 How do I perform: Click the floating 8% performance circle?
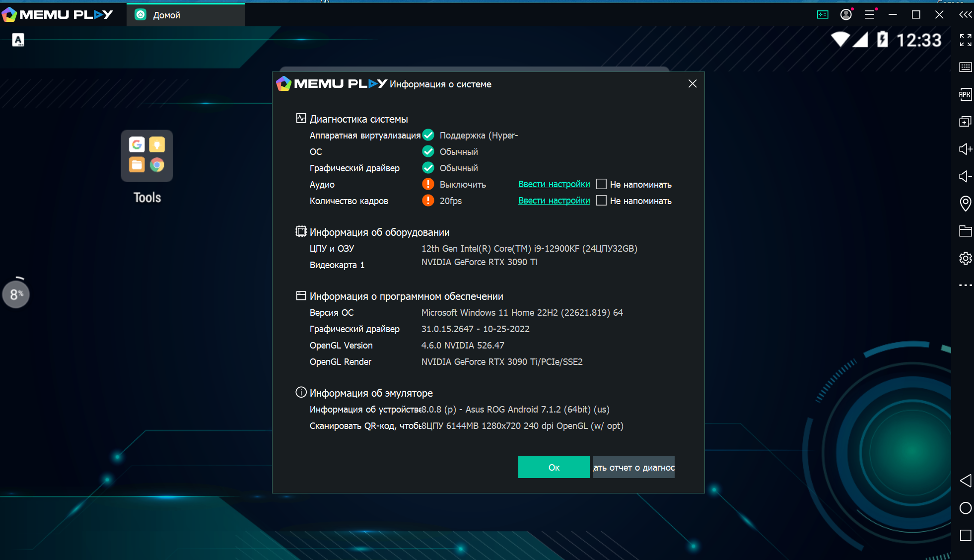click(x=16, y=294)
